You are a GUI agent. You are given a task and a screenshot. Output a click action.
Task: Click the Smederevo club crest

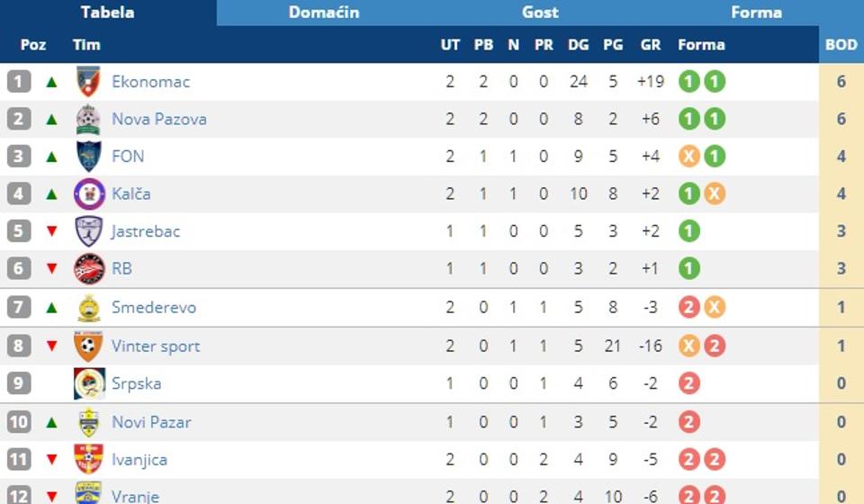point(88,308)
